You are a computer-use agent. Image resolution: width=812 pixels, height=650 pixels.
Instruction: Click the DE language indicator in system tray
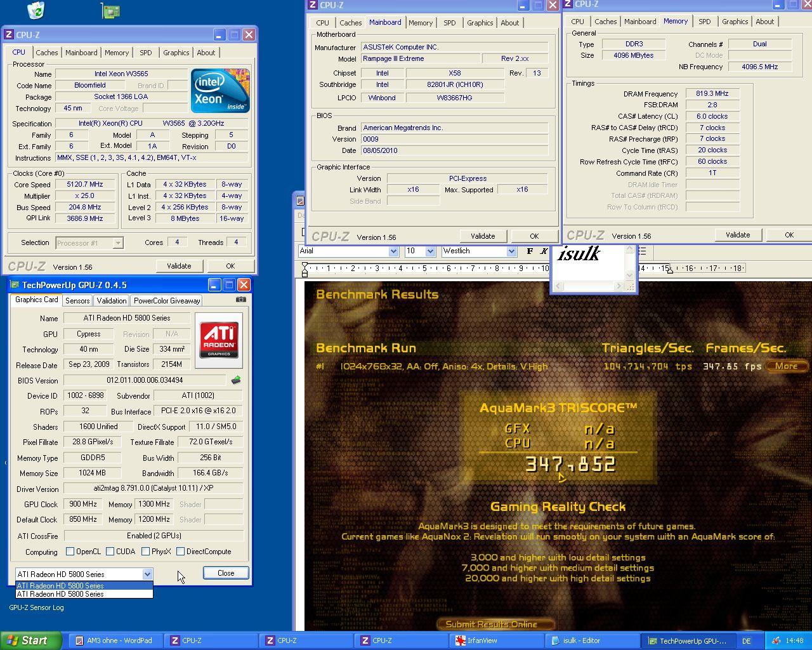[x=747, y=640]
